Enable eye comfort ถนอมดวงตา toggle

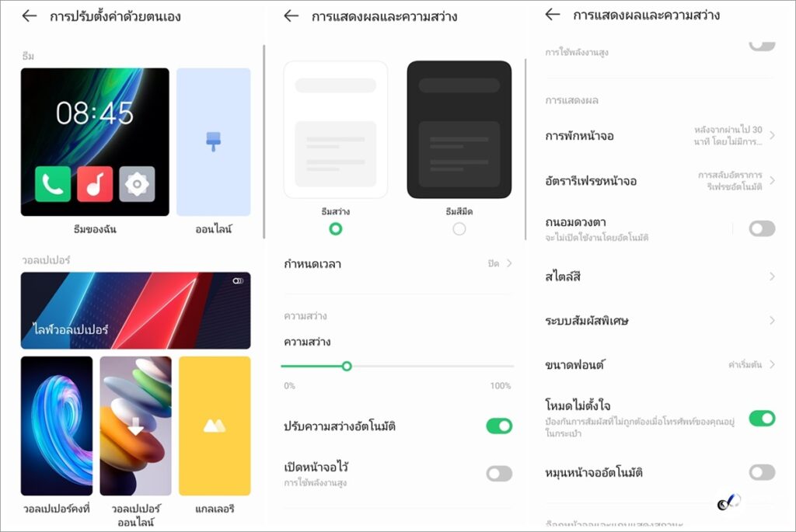[762, 228]
